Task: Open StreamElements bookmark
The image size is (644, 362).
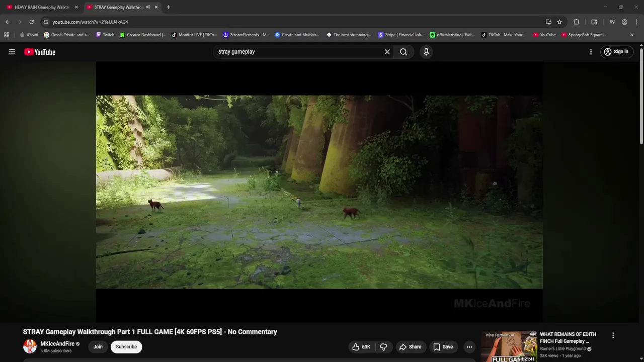Action: [x=246, y=35]
